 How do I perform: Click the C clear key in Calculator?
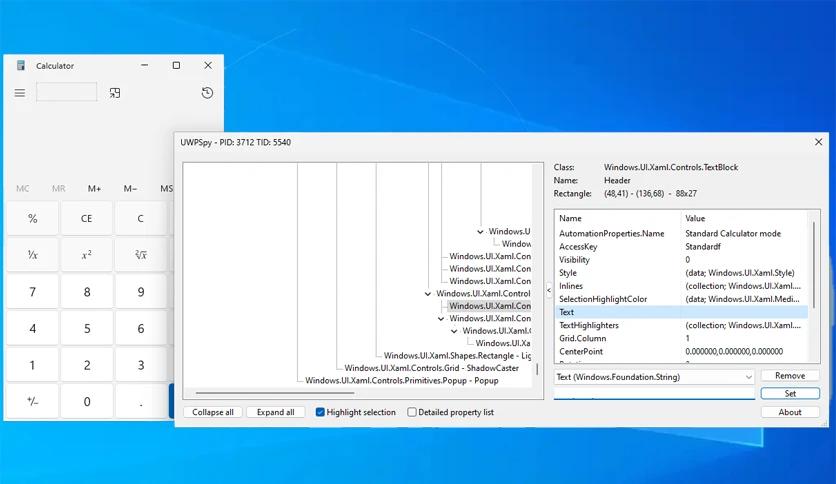tap(140, 219)
